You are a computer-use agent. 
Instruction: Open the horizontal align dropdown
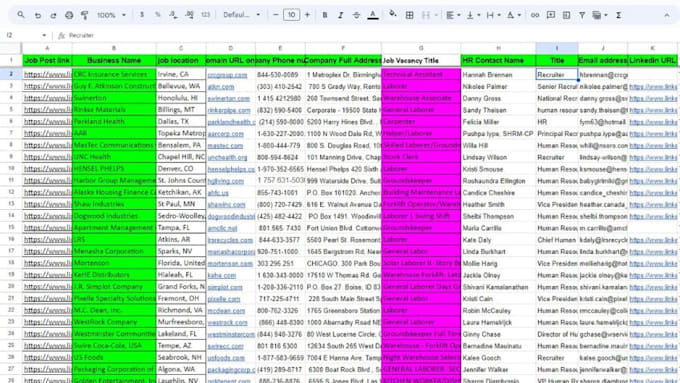tap(453, 15)
